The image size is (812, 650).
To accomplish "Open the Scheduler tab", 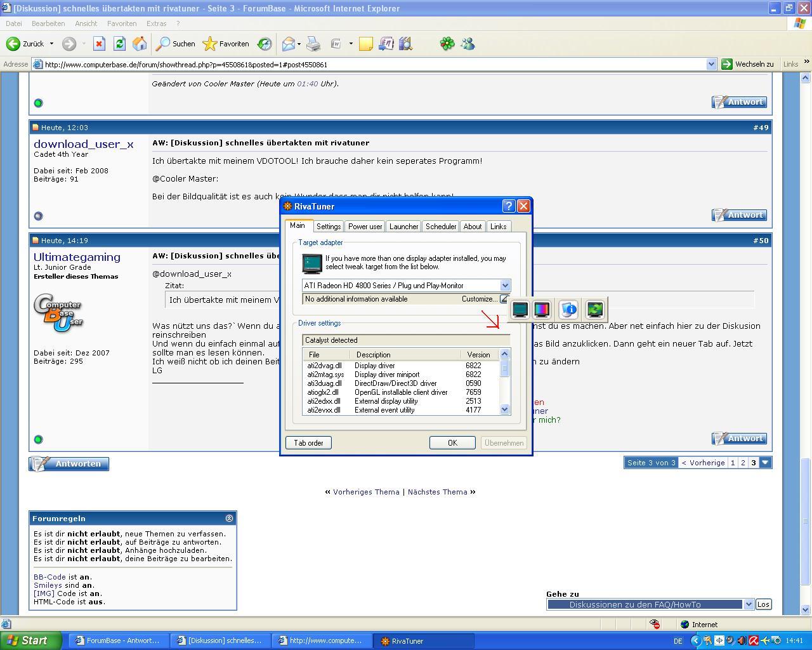I will click(441, 227).
